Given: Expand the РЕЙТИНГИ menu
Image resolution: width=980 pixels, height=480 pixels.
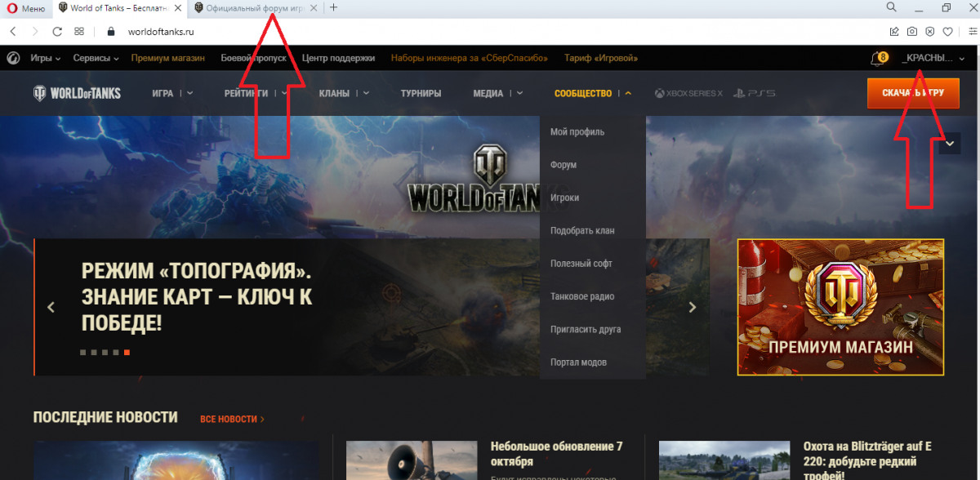Looking at the screenshot, I should (x=256, y=93).
